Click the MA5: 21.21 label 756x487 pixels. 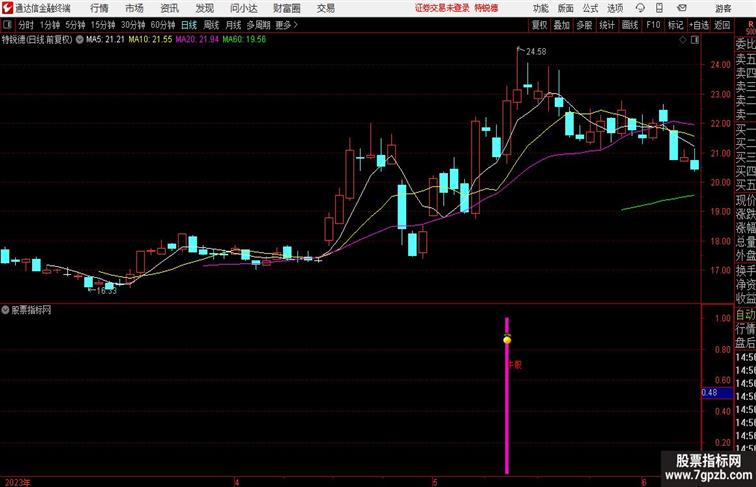click(x=105, y=40)
